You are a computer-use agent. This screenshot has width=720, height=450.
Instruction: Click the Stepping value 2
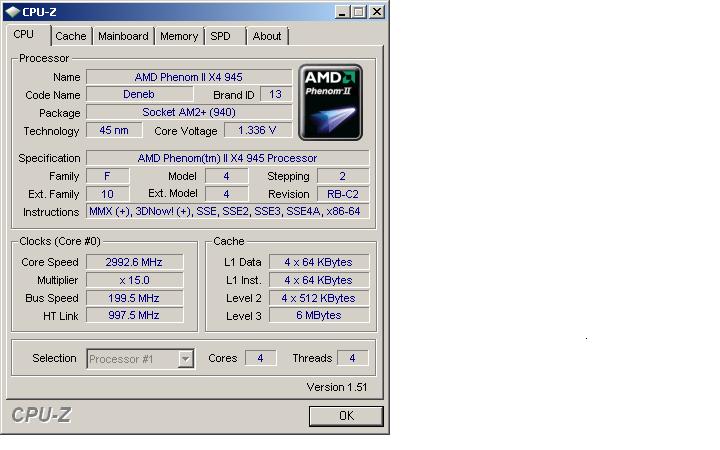click(343, 176)
